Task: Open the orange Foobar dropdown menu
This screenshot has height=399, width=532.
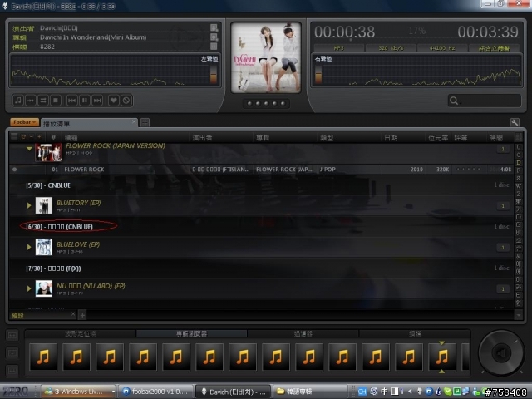Action: click(x=24, y=122)
